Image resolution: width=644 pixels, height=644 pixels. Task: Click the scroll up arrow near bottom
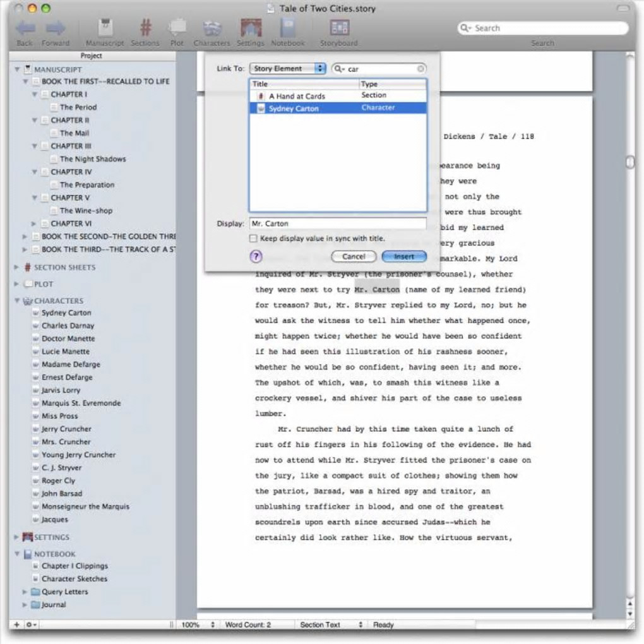(630, 604)
